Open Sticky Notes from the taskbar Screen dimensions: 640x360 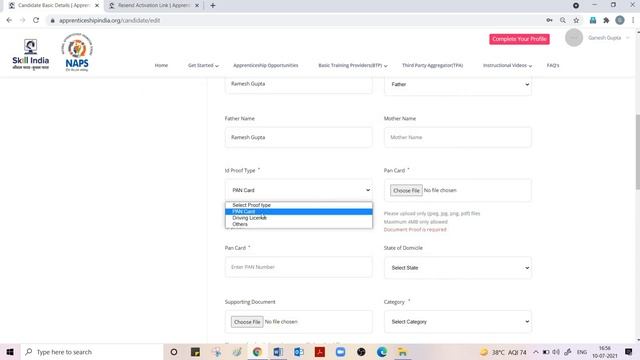point(195,352)
